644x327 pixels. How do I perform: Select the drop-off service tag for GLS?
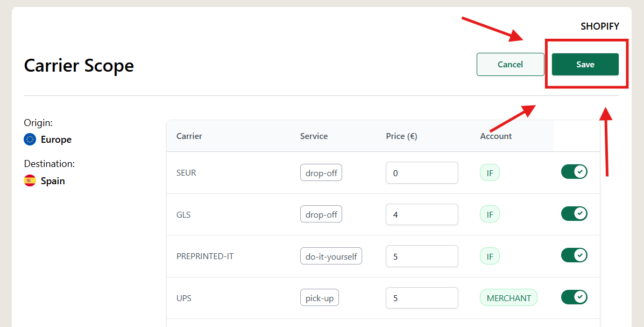321,214
